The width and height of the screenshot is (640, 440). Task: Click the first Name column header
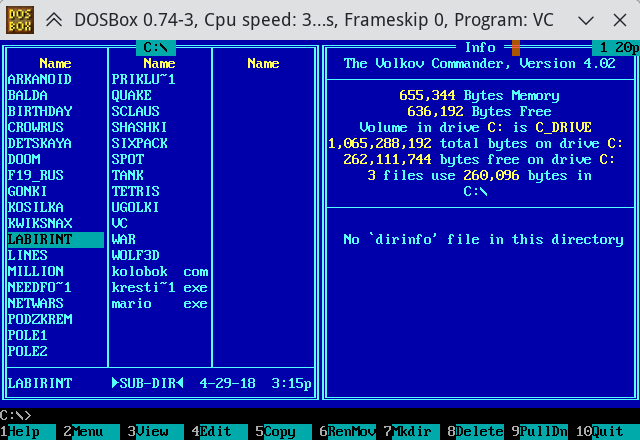[56, 63]
